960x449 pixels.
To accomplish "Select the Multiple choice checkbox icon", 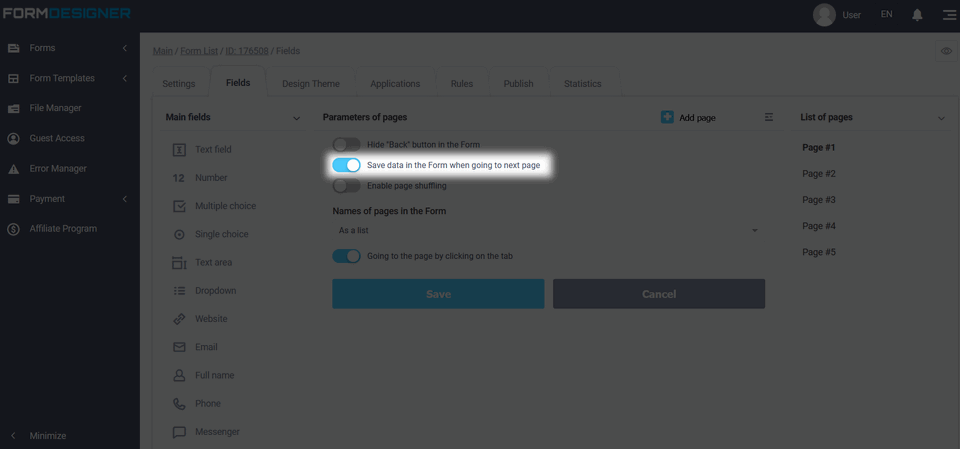I will 179,206.
